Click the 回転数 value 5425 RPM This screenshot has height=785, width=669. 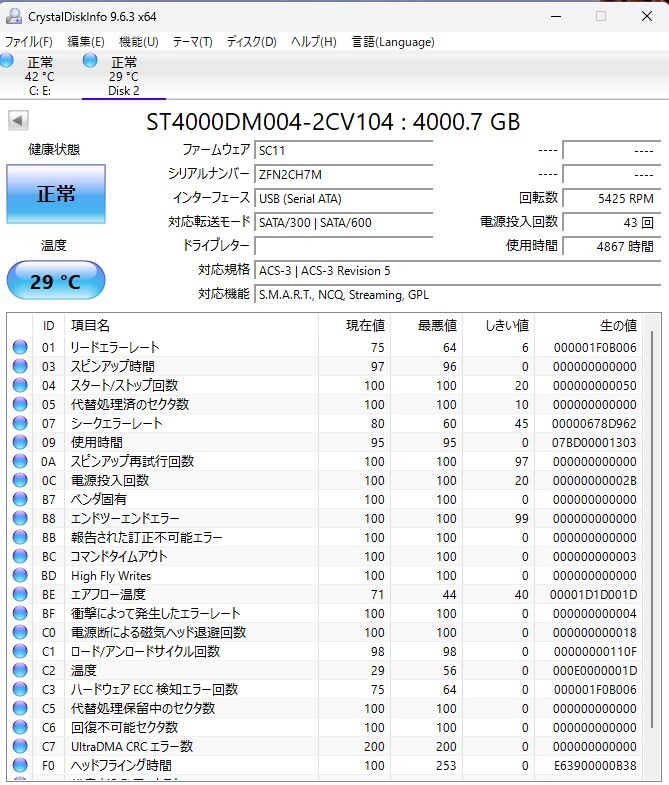point(612,198)
